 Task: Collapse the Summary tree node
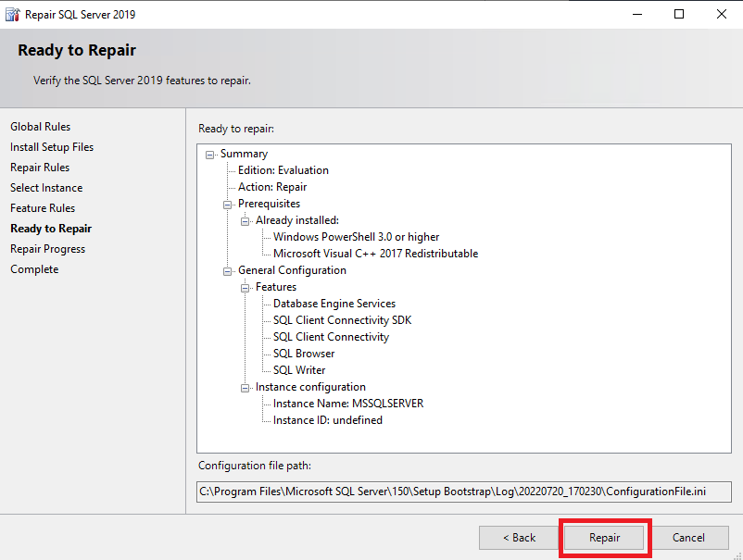coord(210,155)
